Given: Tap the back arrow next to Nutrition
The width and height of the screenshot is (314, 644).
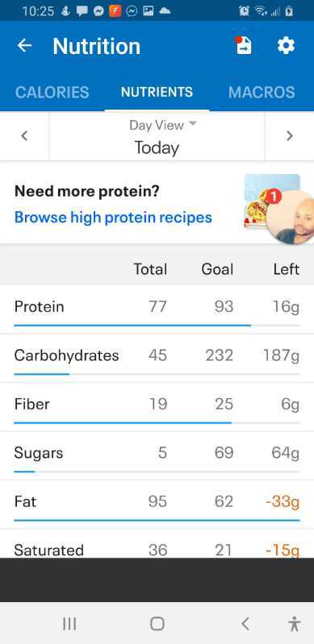Looking at the screenshot, I should tap(24, 46).
